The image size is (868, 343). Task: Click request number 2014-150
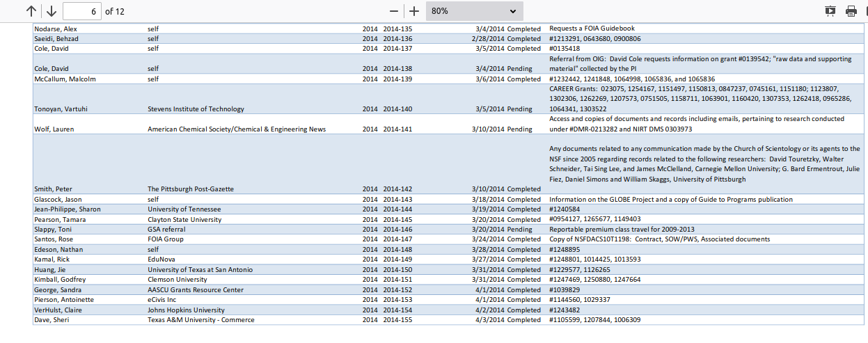(x=397, y=270)
